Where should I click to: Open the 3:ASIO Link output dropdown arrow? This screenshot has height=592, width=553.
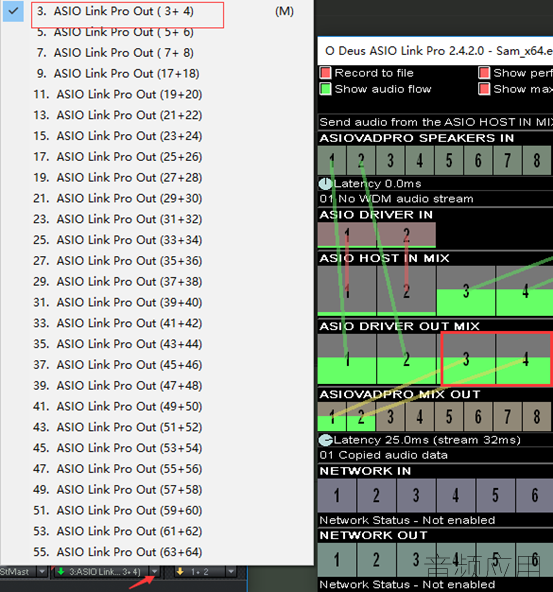click(154, 572)
